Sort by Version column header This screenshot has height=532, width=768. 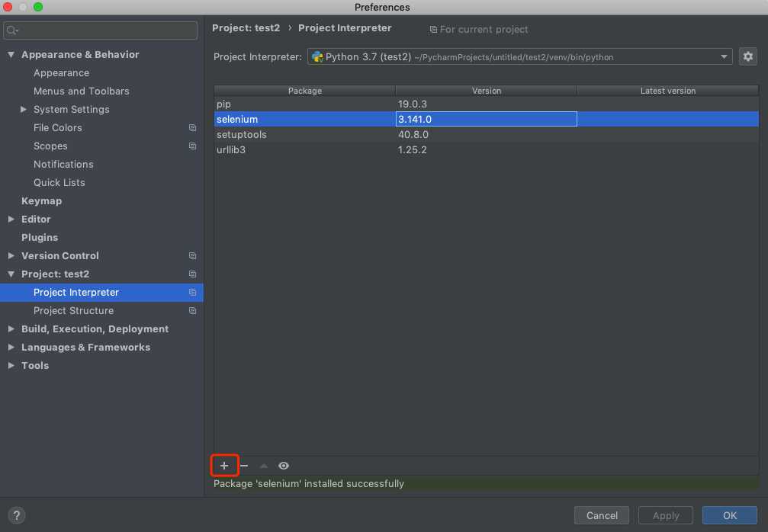pyautogui.click(x=487, y=91)
